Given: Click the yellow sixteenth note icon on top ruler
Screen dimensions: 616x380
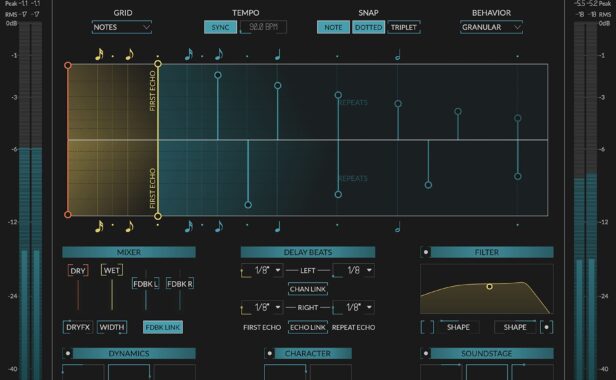Looking at the screenshot, I should [99, 54].
